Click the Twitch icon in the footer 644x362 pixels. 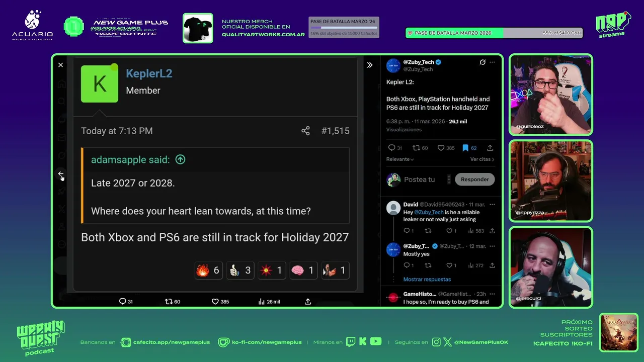pos(351,342)
